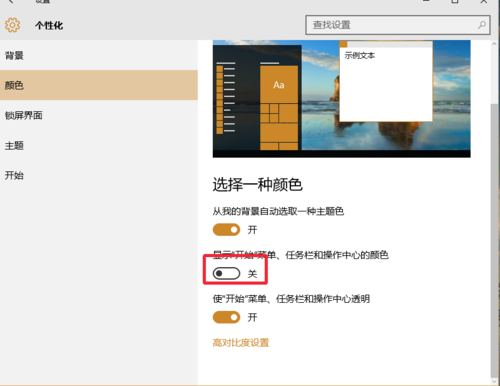Open the 高对比度设置 link
This screenshot has height=386, width=500.
tap(241, 343)
